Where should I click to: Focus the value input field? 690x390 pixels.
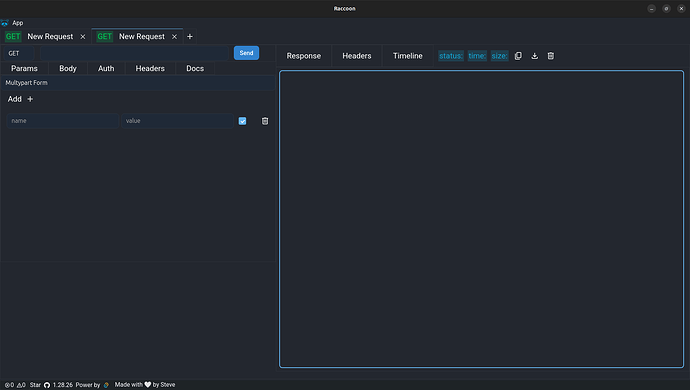coord(177,121)
